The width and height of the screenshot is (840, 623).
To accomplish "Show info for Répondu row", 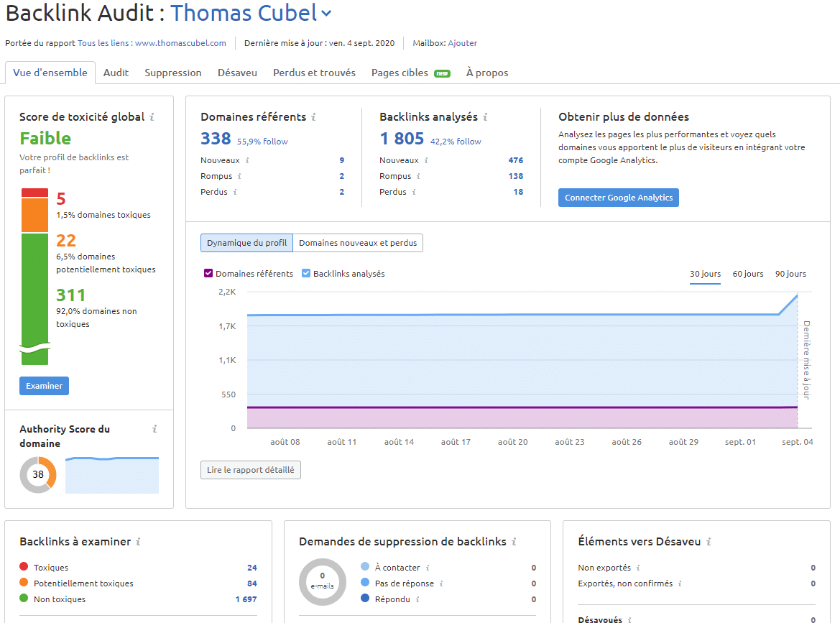I will click(x=417, y=599).
